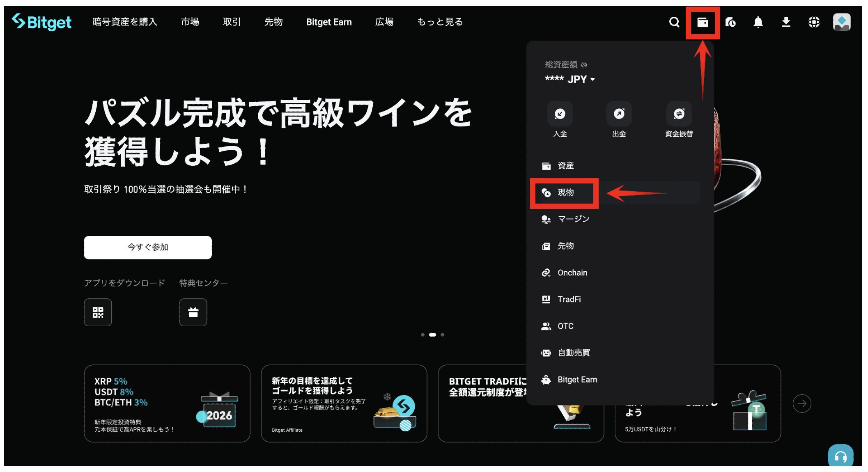
Task: Click the notification bell icon
Action: (758, 22)
